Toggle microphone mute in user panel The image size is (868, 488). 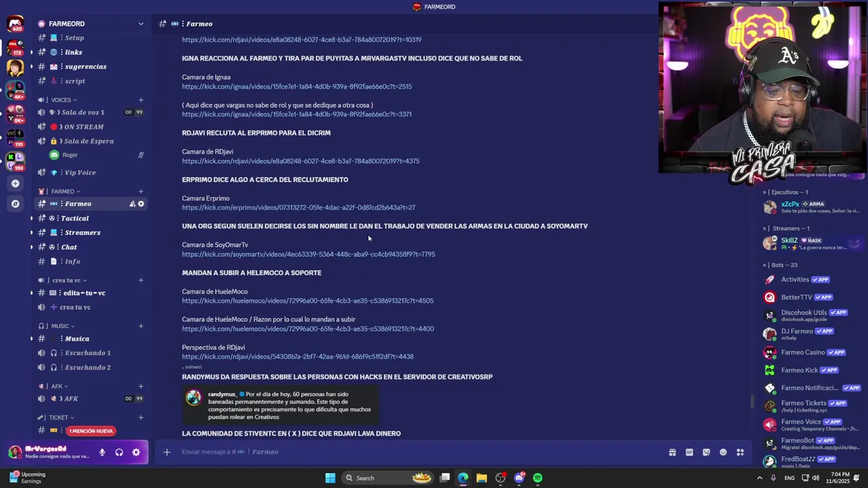102,452
